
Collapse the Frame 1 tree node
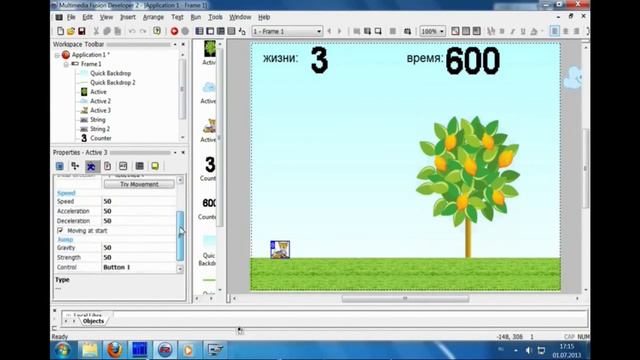[x=66, y=64]
